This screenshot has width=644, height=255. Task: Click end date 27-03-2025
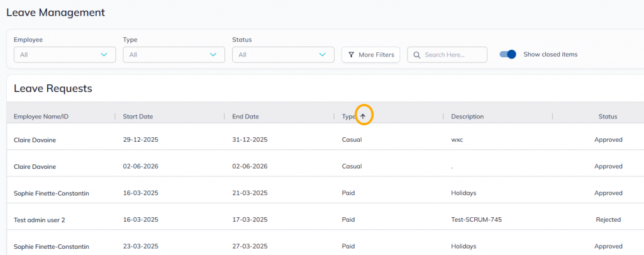tap(250, 246)
